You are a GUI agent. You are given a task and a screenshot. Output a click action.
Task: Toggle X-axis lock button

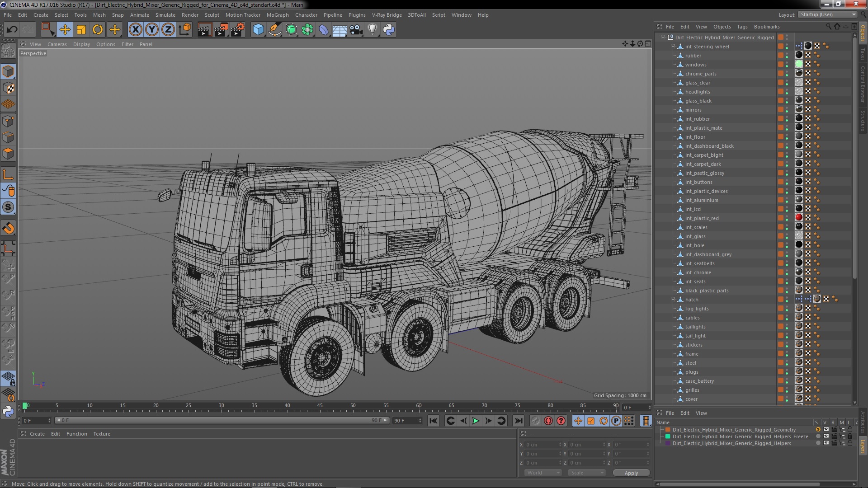(135, 30)
